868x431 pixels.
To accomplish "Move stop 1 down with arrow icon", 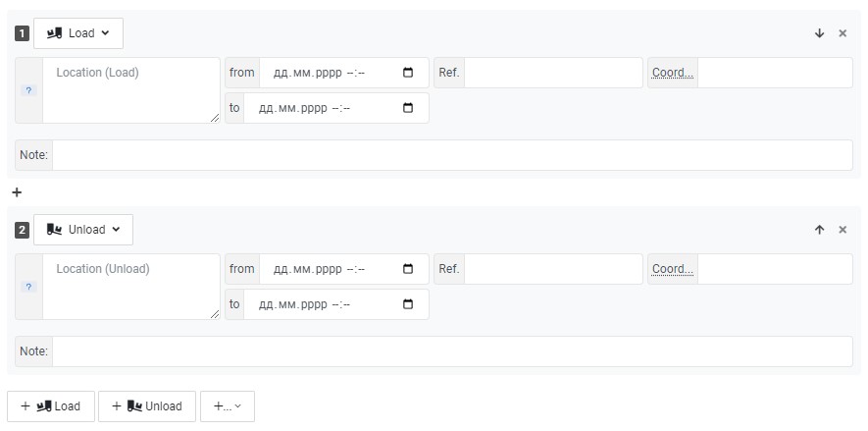I will 819,33.
